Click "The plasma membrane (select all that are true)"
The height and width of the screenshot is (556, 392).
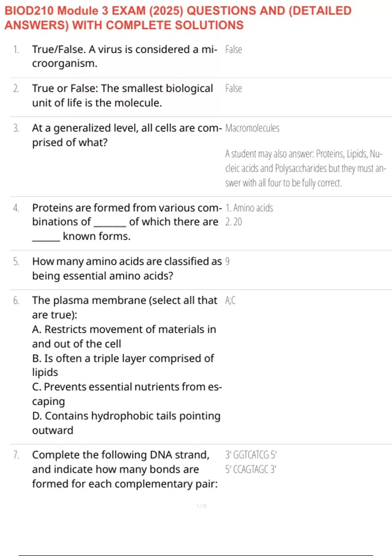pos(124,307)
